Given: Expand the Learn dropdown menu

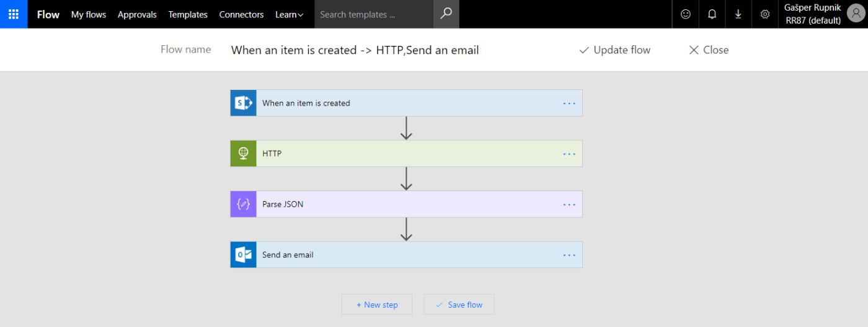Looking at the screenshot, I should coord(290,14).
